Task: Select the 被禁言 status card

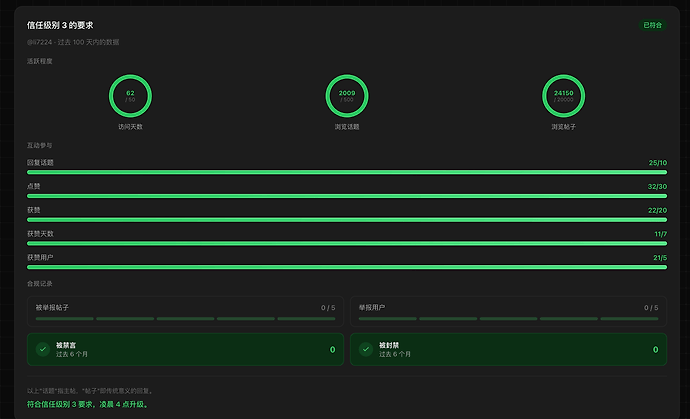Action: [x=185, y=349]
